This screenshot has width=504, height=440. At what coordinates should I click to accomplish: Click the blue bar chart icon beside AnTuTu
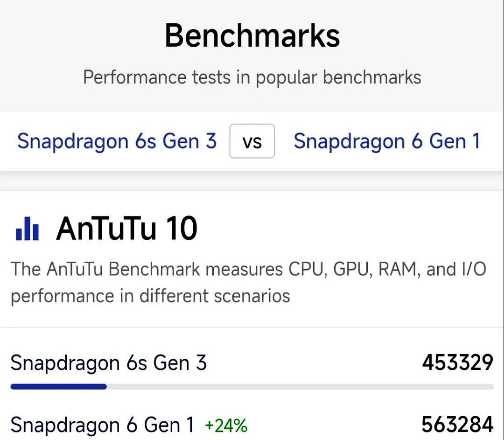pos(27,229)
